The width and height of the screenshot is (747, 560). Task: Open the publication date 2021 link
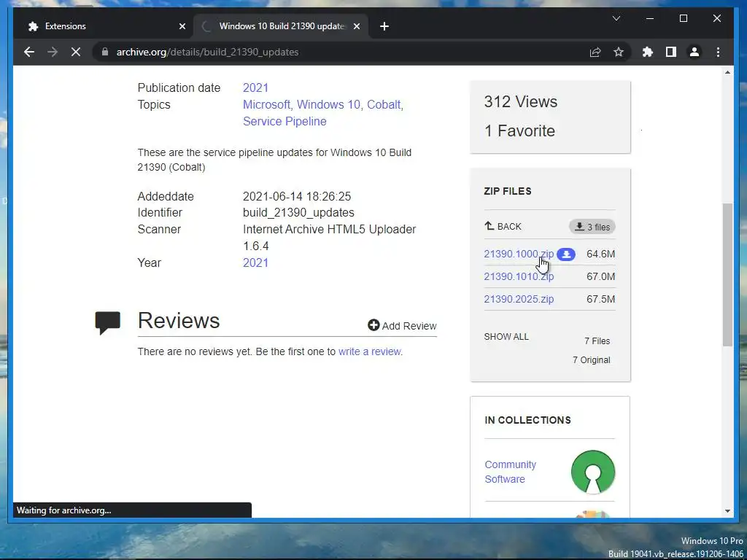pos(255,87)
